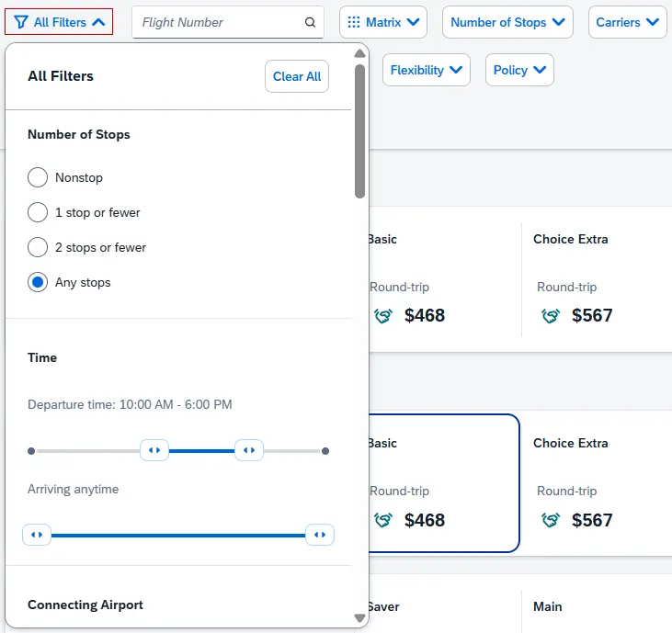Click handshake icon beside second $468 fare
672x633 pixels.
383,520
